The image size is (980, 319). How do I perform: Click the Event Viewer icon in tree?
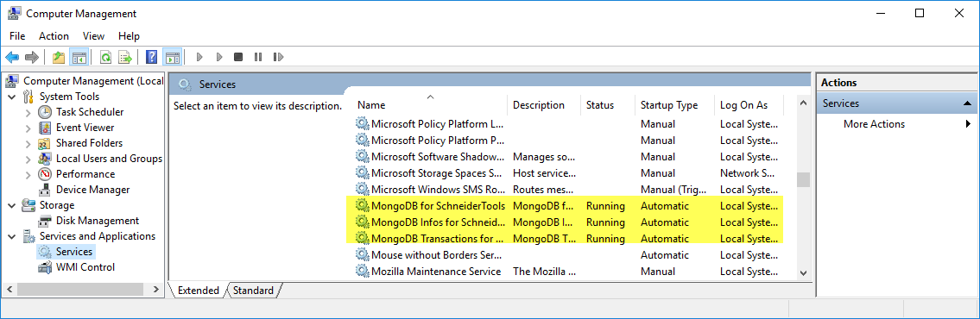coord(45,128)
